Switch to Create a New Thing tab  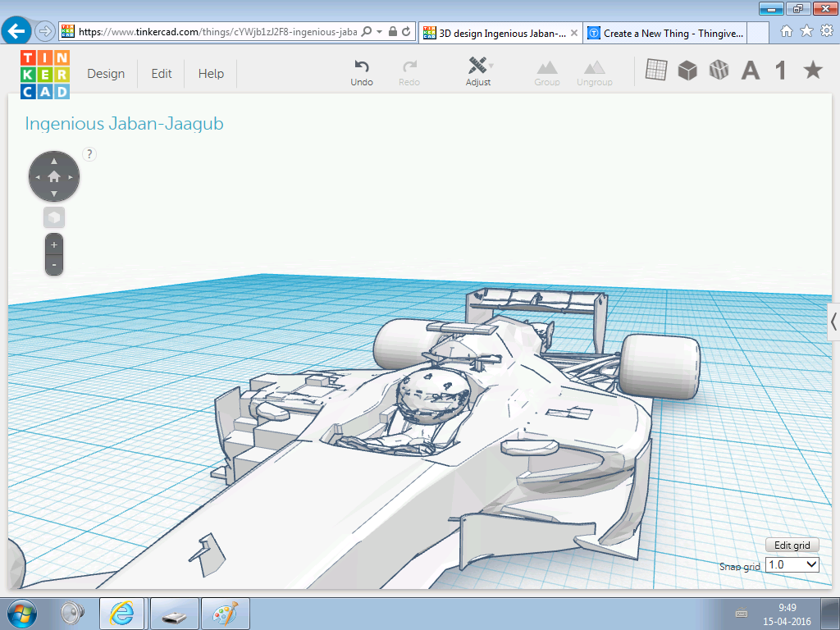point(665,33)
